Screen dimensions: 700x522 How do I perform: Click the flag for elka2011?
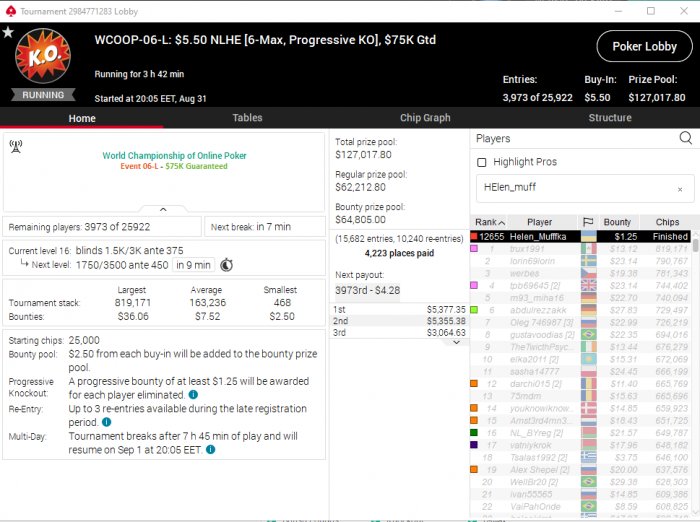588,359
